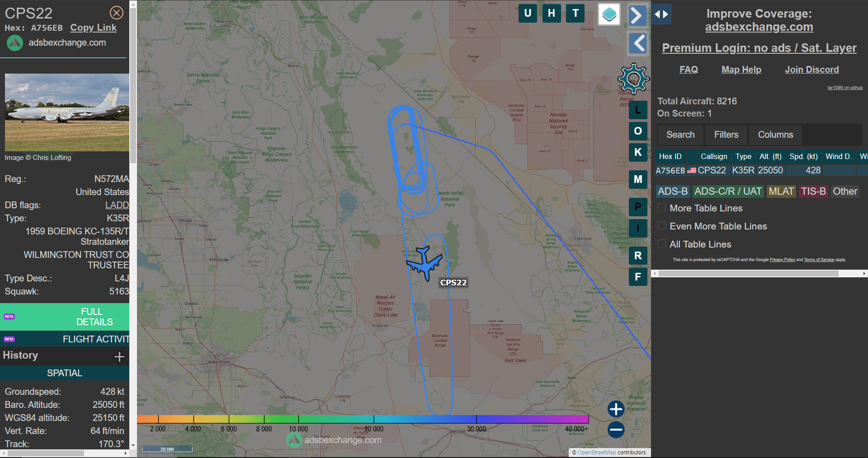Click the right-chevron sidebar toggle button

point(638,15)
